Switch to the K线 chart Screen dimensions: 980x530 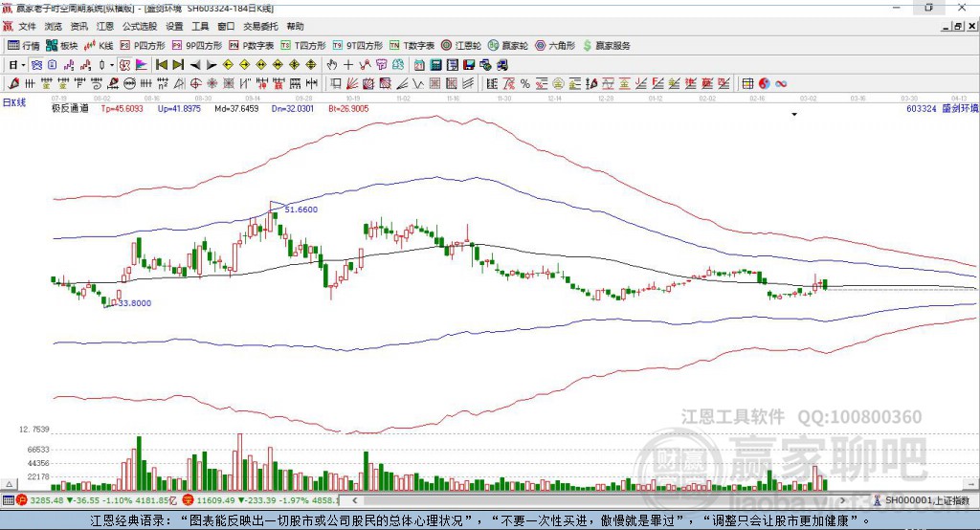(x=99, y=46)
